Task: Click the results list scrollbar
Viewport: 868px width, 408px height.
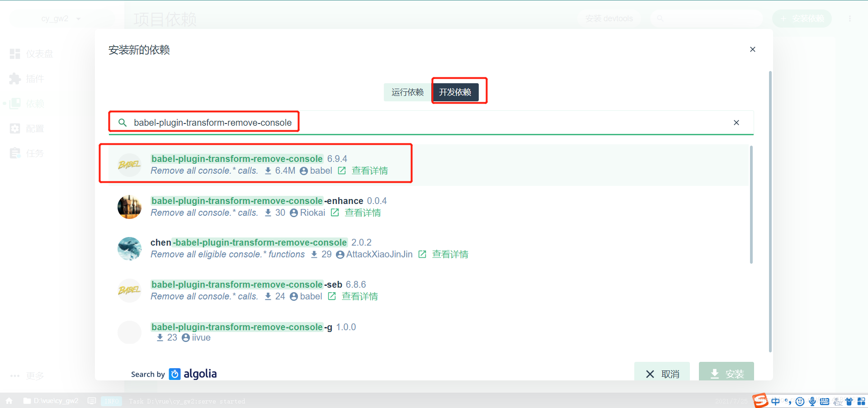Action: [x=751, y=204]
